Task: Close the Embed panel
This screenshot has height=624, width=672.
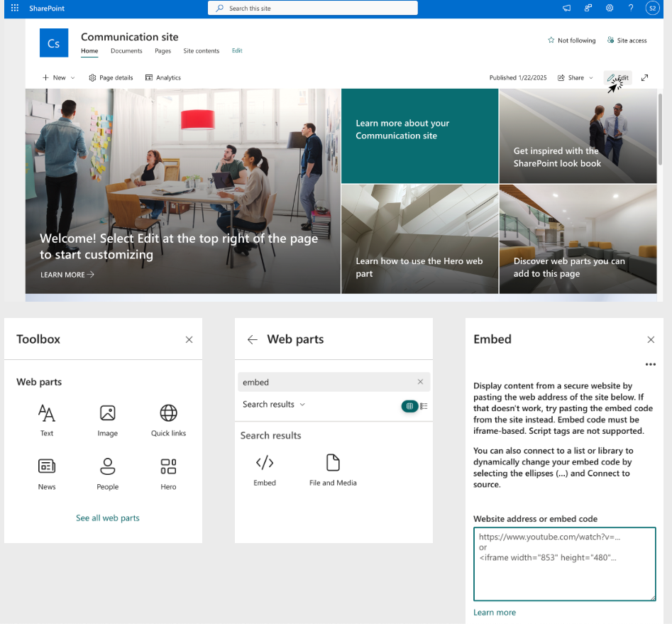Action: click(x=651, y=339)
